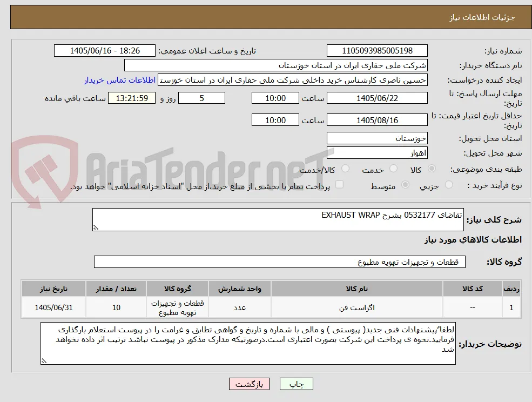This screenshot has width=532, height=402.
Task: Click the need date cell 1405/06/31
Action: (53, 307)
